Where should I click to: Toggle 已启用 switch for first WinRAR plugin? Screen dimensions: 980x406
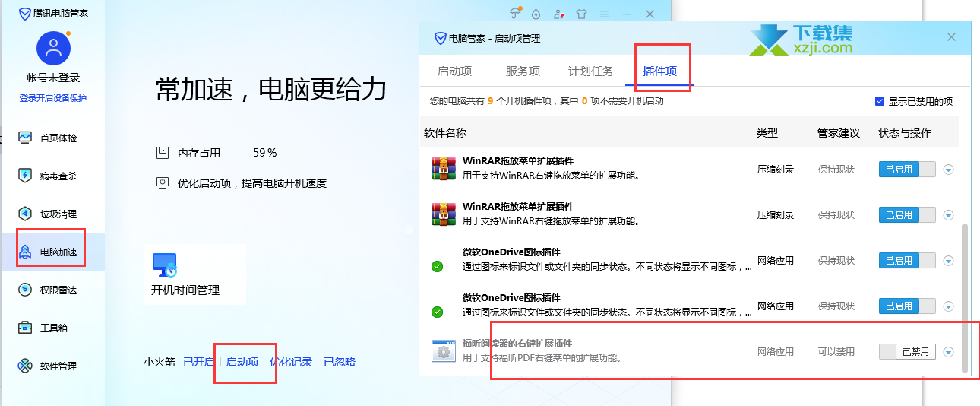click(x=907, y=170)
